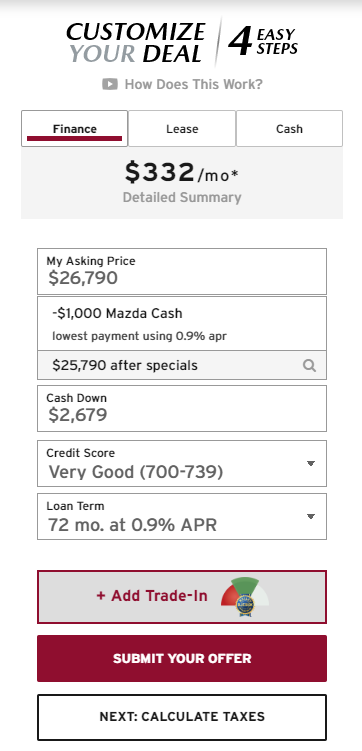Open the Very Good (700-739) credit score selector

[x=182, y=464]
